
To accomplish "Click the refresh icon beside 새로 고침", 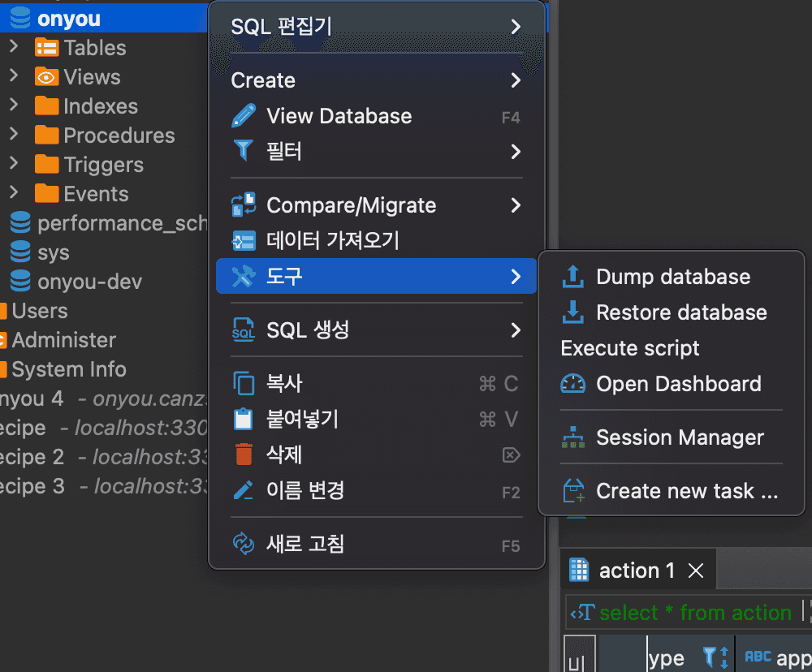I will pos(241,544).
